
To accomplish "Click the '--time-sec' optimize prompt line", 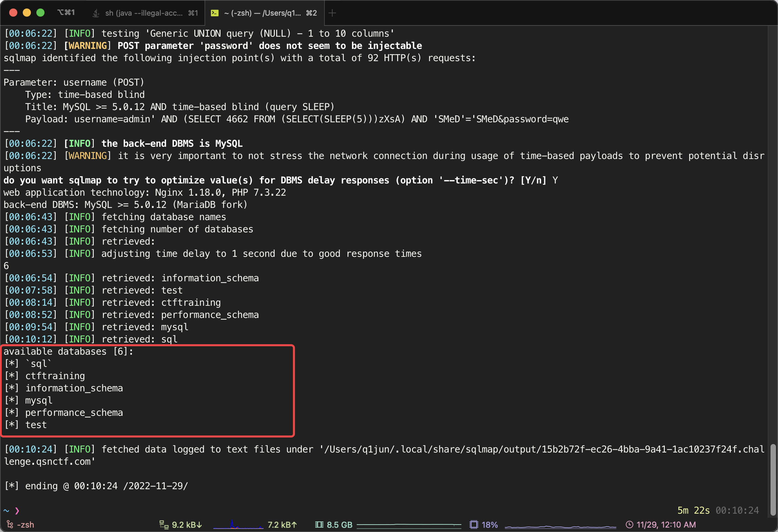I will click(x=281, y=180).
